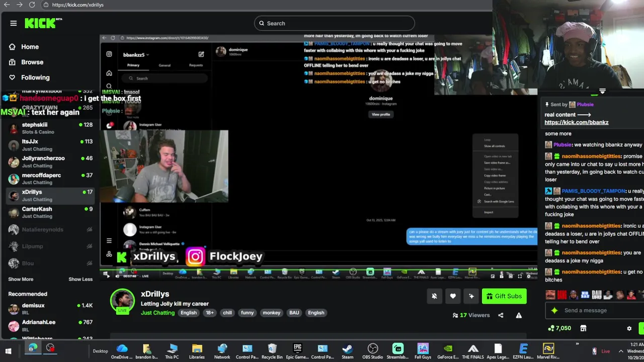
Task: Open chat shop icon
Action: pos(583,328)
